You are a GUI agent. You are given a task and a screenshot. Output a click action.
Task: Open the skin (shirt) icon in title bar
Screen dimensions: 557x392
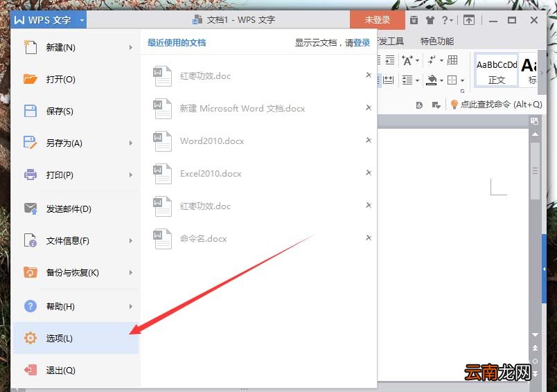pos(430,20)
